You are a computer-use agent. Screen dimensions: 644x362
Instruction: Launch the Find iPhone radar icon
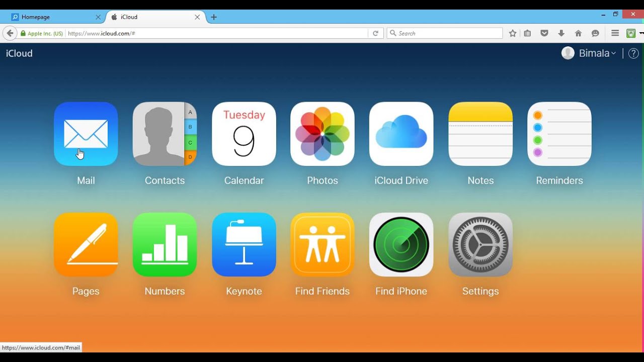click(401, 244)
